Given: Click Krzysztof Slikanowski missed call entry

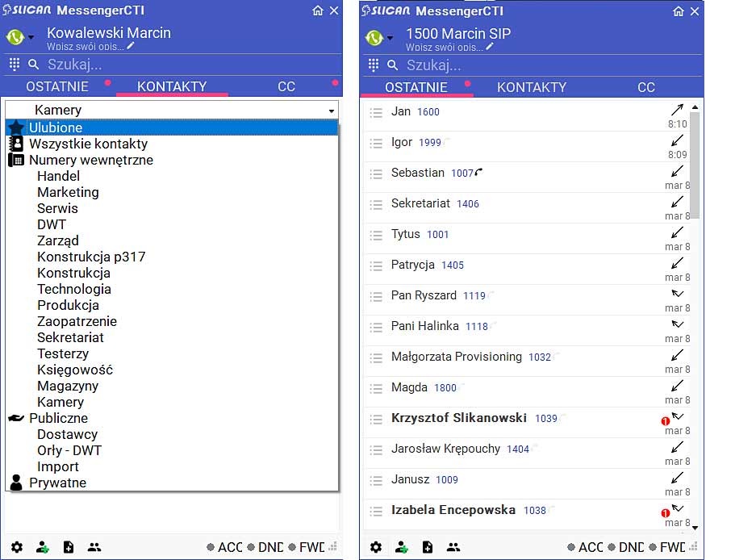Looking at the screenshot, I should (458, 418).
